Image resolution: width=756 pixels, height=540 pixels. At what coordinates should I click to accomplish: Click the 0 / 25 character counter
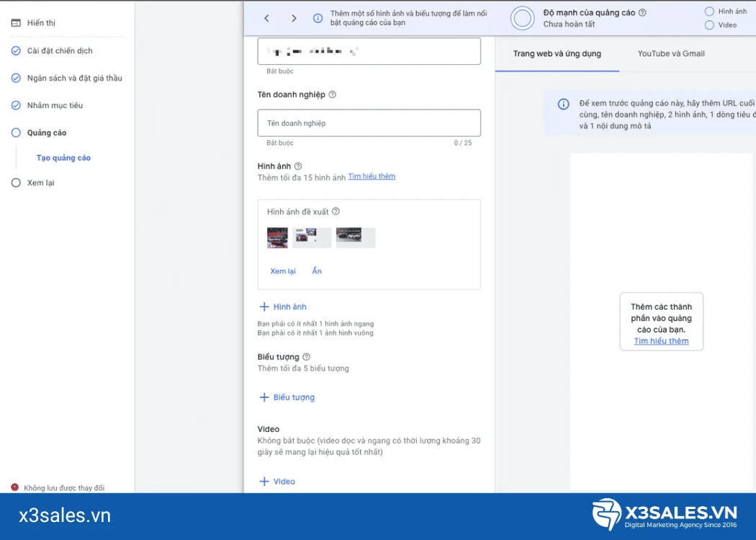[463, 143]
